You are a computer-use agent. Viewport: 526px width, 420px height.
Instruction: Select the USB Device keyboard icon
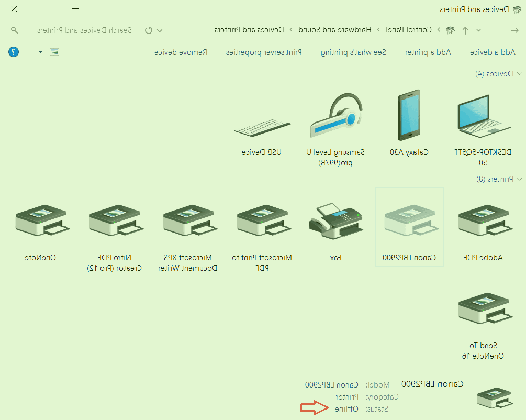coord(262,126)
